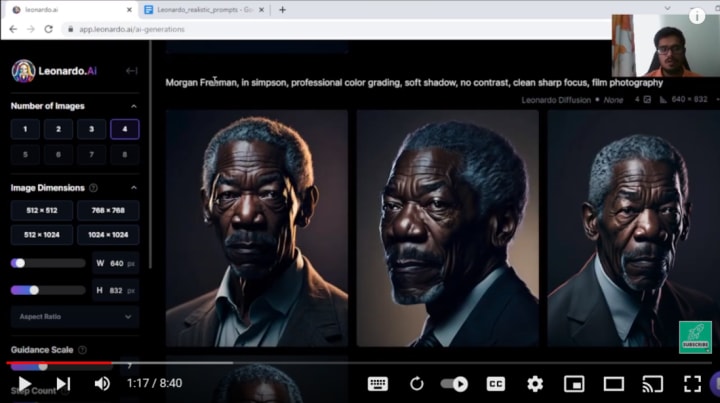
Task: Set number of images to 7
Action: [91, 155]
